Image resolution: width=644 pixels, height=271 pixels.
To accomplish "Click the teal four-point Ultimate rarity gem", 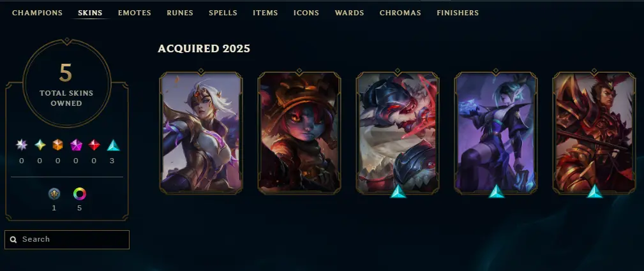I will coord(40,145).
